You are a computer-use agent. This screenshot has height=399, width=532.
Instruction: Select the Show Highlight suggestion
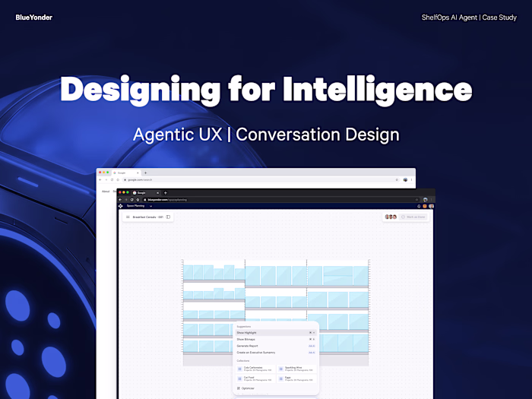275,333
